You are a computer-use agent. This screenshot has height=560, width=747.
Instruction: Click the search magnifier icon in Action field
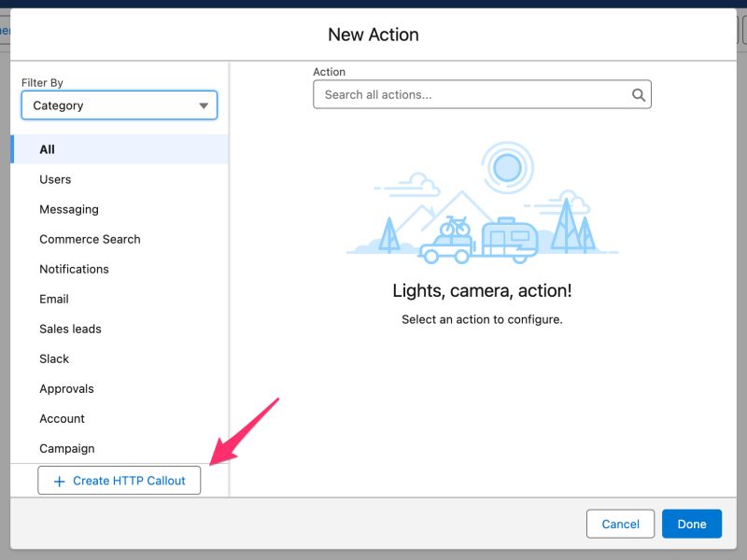pos(639,94)
